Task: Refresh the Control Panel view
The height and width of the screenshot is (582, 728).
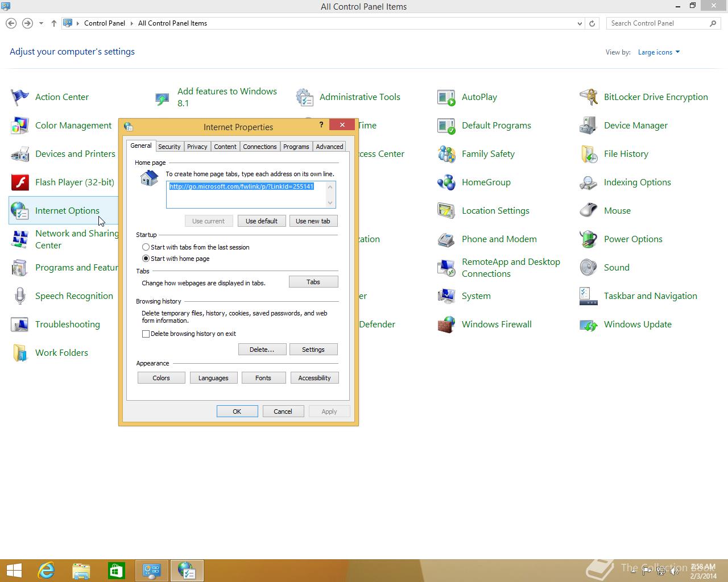Action: (592, 23)
